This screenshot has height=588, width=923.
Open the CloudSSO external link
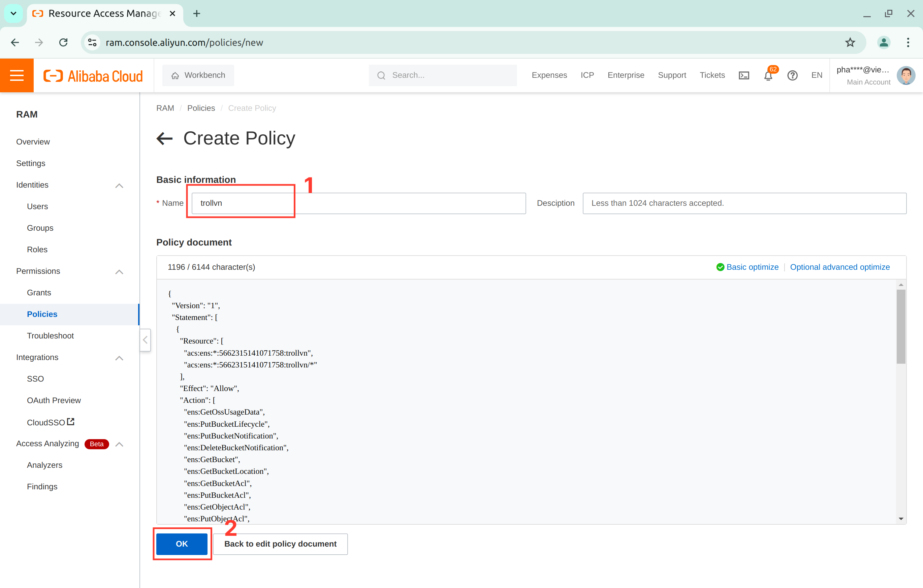click(x=51, y=422)
